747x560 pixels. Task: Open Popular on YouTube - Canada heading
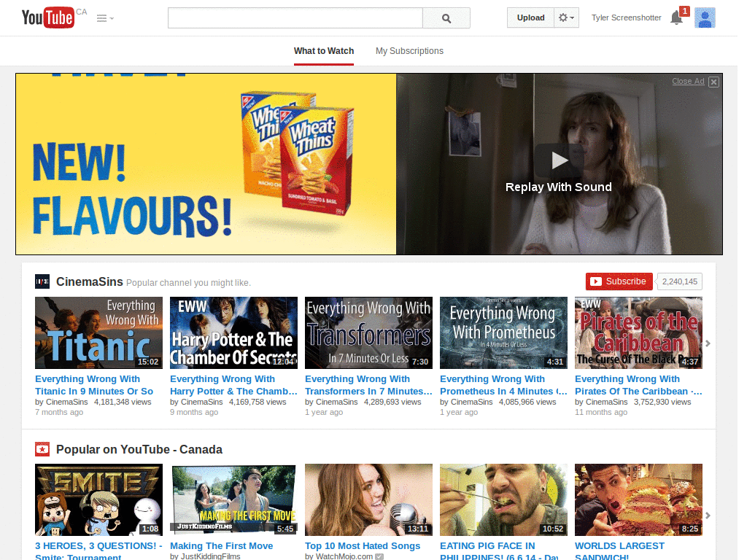click(139, 449)
